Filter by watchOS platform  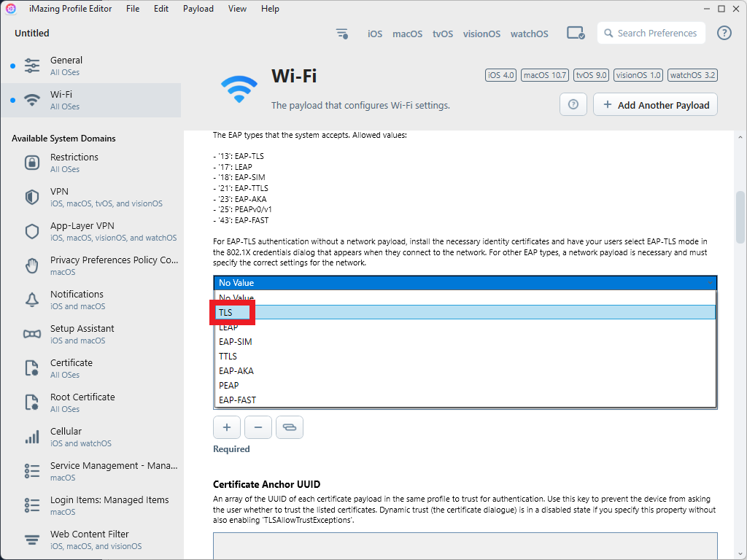click(x=530, y=34)
